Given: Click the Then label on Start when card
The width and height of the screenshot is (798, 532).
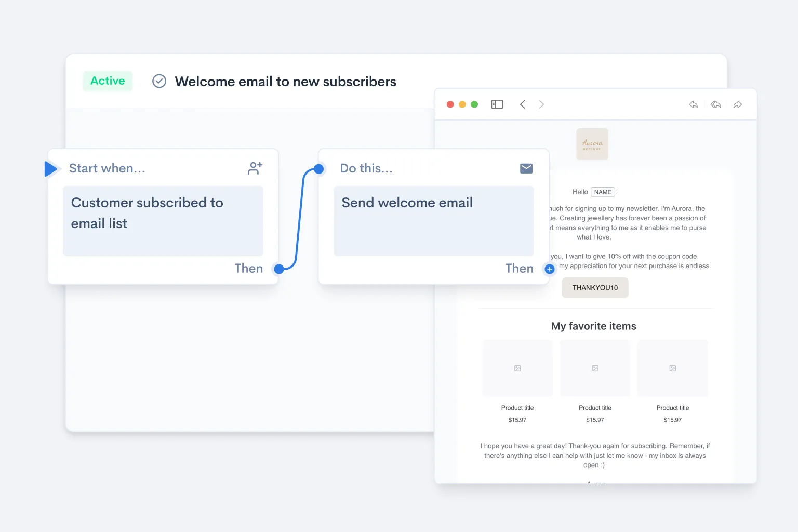Looking at the screenshot, I should pyautogui.click(x=249, y=269).
